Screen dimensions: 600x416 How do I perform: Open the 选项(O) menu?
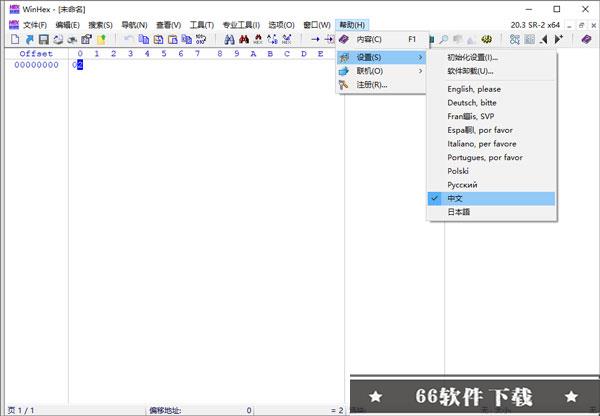pos(281,25)
